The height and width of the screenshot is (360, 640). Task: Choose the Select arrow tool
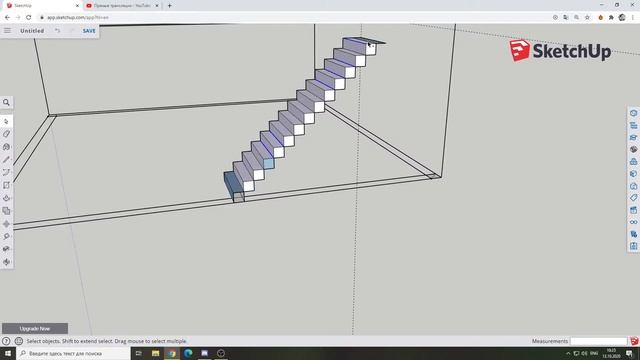pos(7,121)
